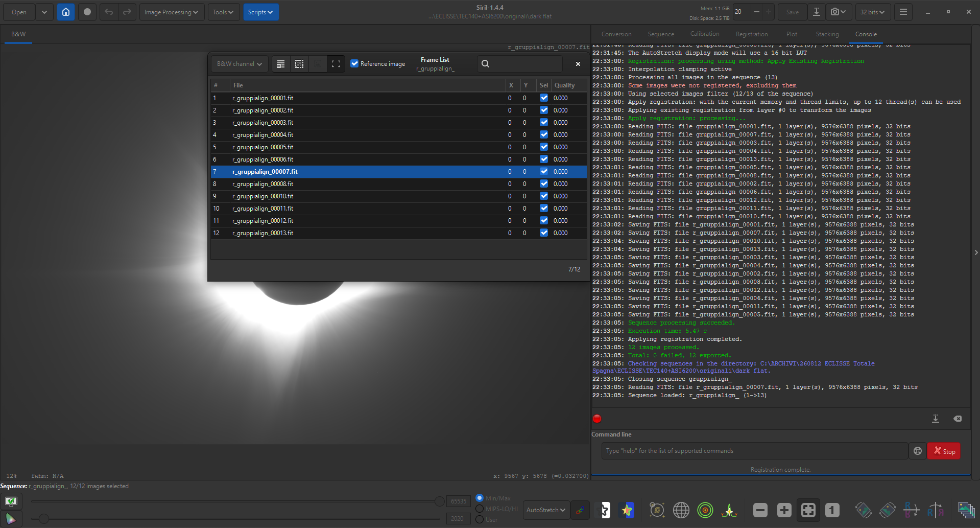Select the Plot tab
Viewport: 980px width, 528px height.
coord(792,34)
